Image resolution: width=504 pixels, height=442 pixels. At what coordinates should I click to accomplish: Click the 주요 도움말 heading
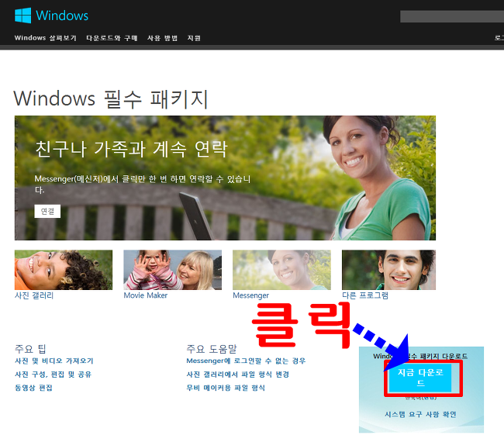212,349
